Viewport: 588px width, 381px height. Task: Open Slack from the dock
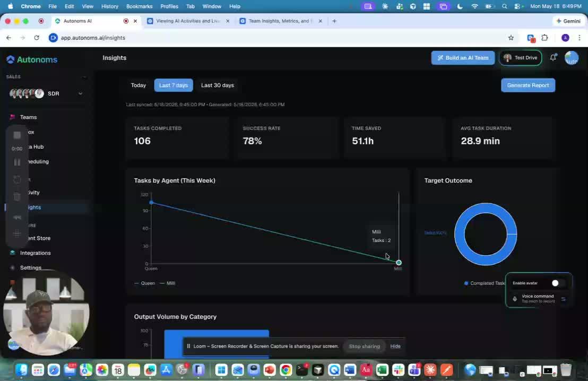click(398, 370)
